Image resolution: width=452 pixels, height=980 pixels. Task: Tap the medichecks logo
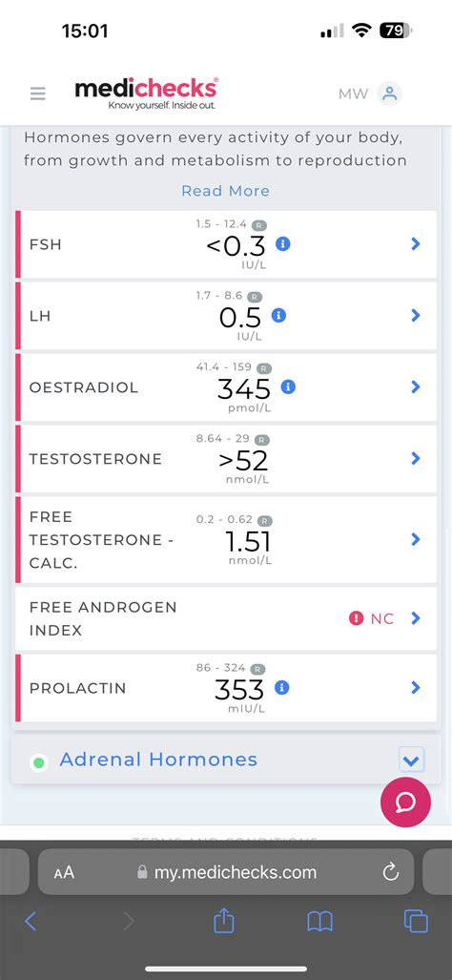tap(146, 94)
